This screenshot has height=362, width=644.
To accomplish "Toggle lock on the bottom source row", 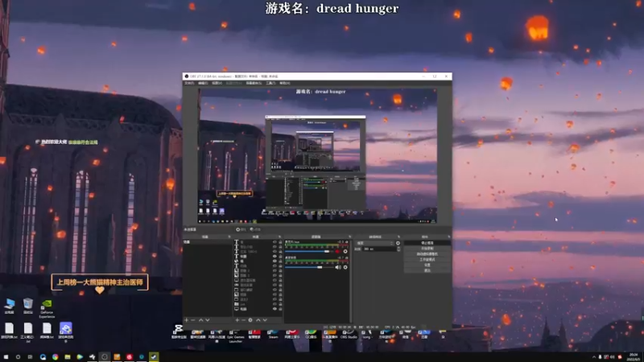I will (280, 309).
